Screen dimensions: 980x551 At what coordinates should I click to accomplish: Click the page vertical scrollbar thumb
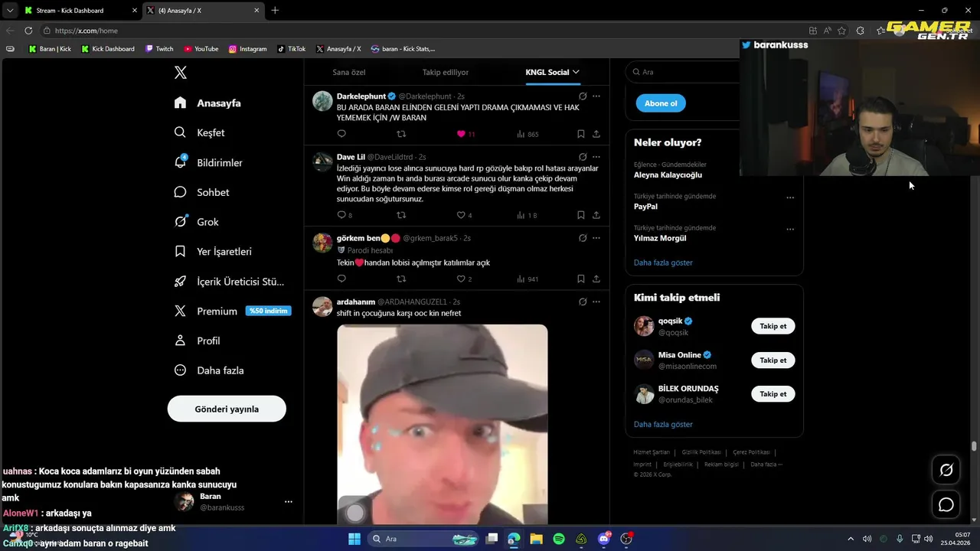974,446
